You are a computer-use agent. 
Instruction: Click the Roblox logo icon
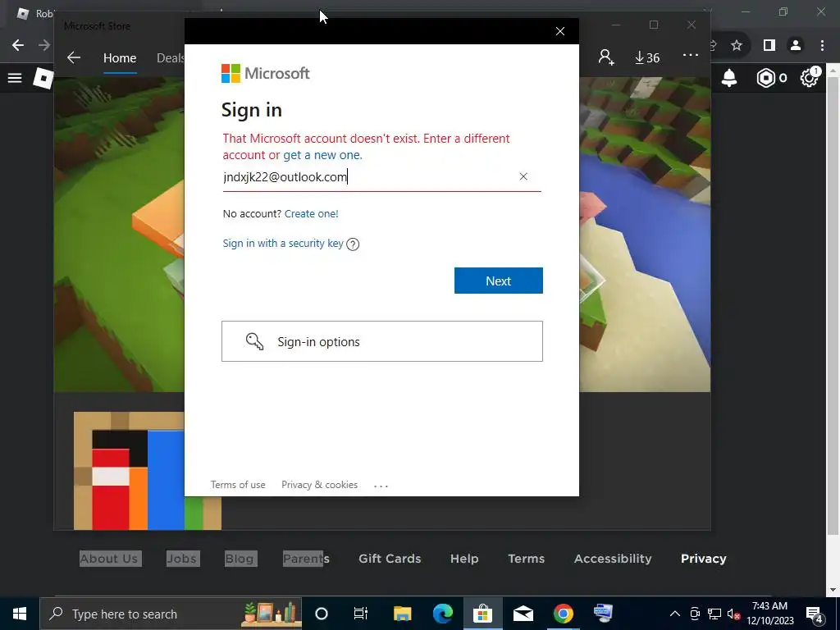(43, 78)
